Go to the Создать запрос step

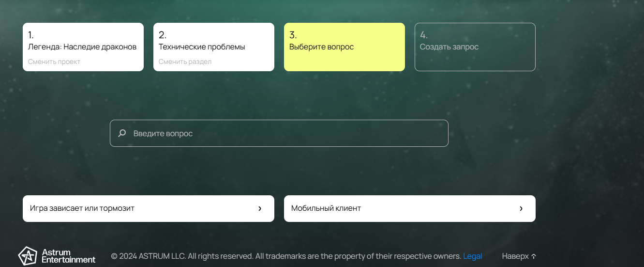pyautogui.click(x=449, y=47)
